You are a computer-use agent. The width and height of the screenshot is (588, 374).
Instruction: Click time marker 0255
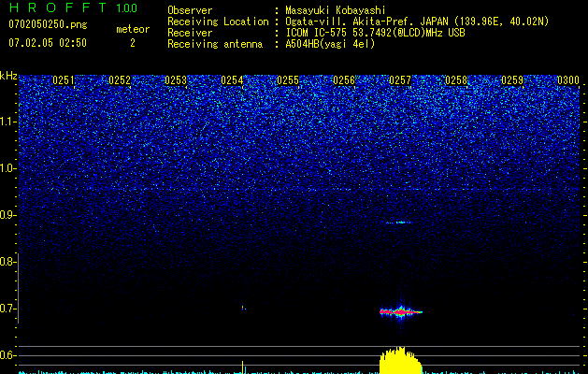(x=288, y=80)
